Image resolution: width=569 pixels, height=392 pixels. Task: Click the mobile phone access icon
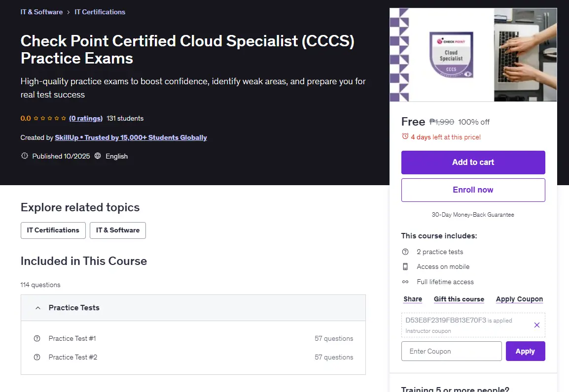pyautogui.click(x=405, y=266)
